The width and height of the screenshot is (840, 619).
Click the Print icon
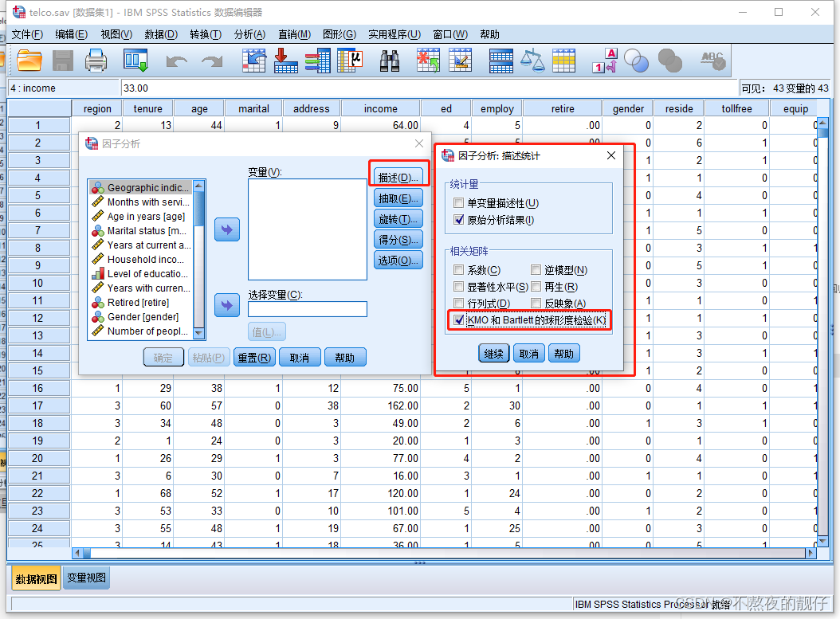[x=96, y=61]
